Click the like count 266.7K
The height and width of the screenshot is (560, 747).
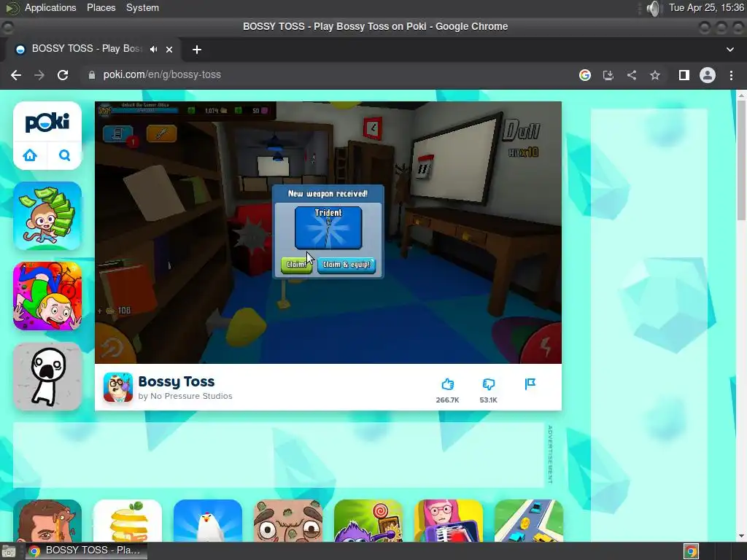(x=447, y=400)
